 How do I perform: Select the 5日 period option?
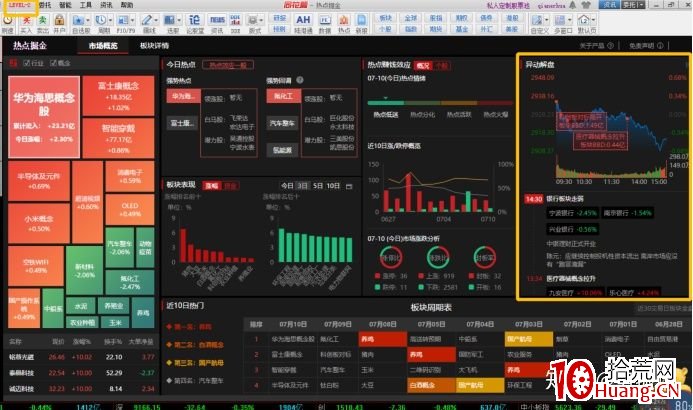point(317,186)
